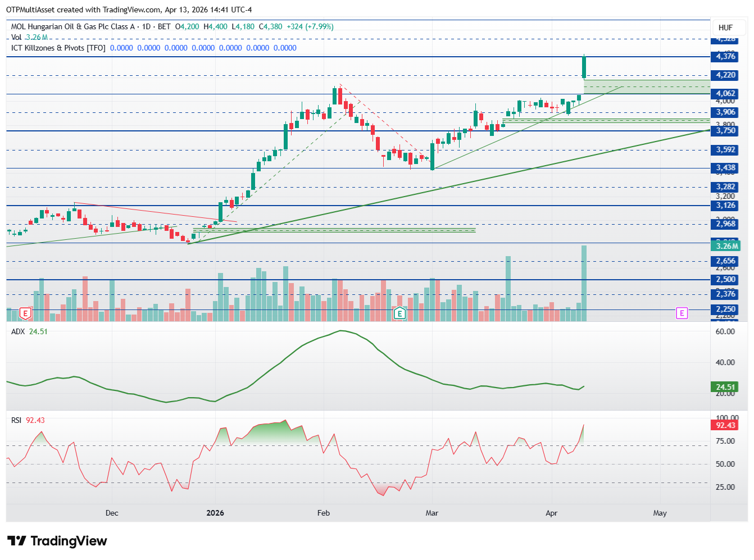Click the 3,750 pivot price label
Image resolution: width=754 pixels, height=560 pixels.
(725, 130)
